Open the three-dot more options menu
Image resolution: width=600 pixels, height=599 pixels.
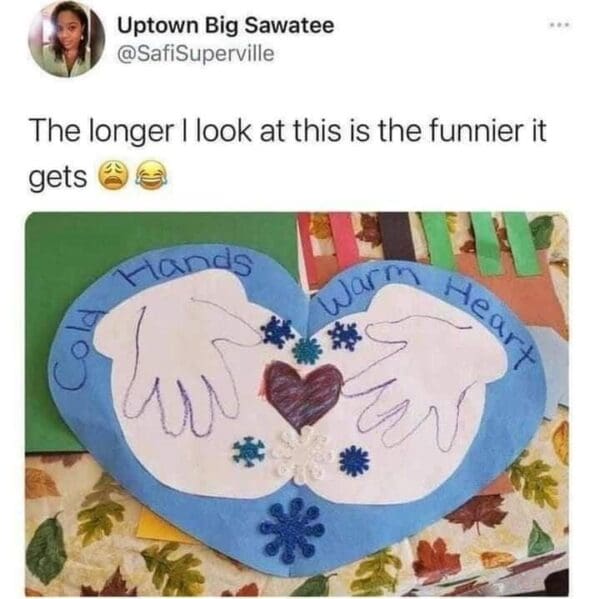point(559,26)
